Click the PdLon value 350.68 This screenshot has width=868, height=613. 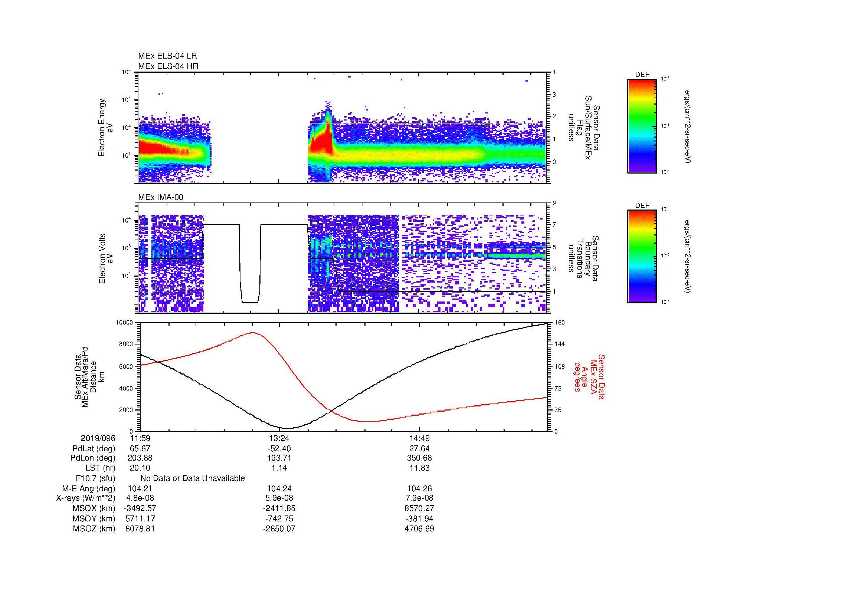pos(419,458)
